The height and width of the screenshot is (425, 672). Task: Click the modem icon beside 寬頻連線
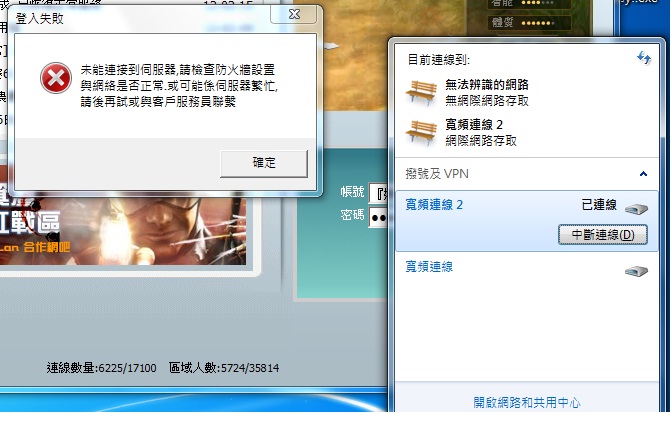pyautogui.click(x=636, y=271)
